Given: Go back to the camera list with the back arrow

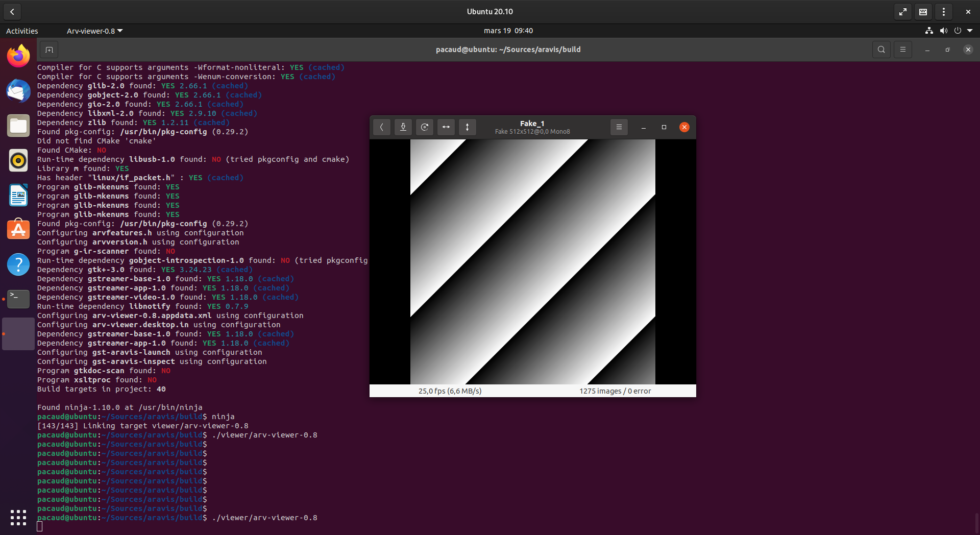Looking at the screenshot, I should pyautogui.click(x=382, y=127).
